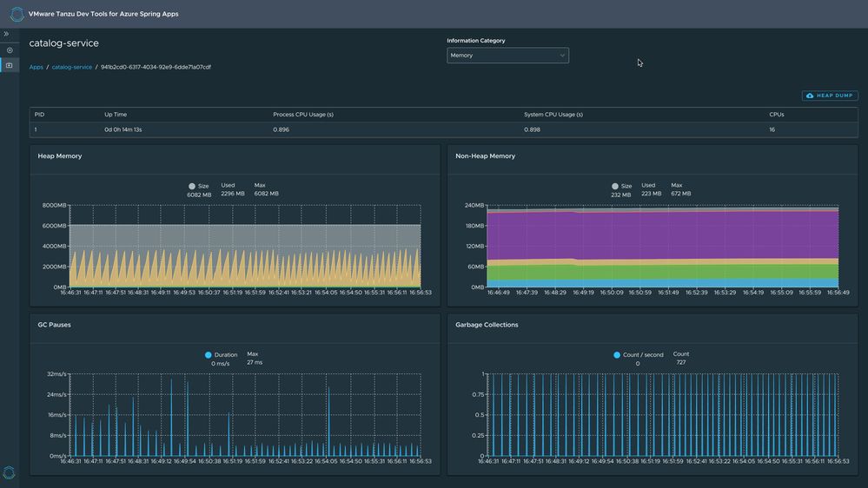Click the GC Pauses panel title
The height and width of the screenshot is (488, 868).
(54, 325)
